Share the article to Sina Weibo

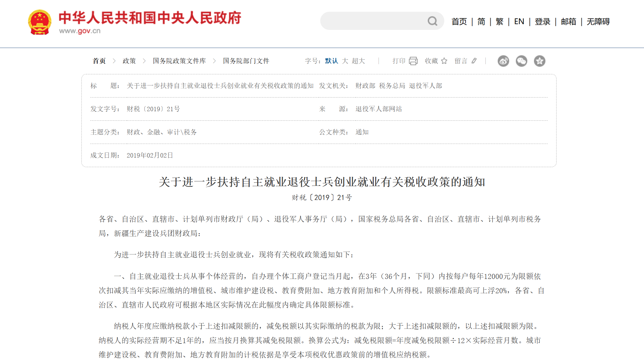503,61
